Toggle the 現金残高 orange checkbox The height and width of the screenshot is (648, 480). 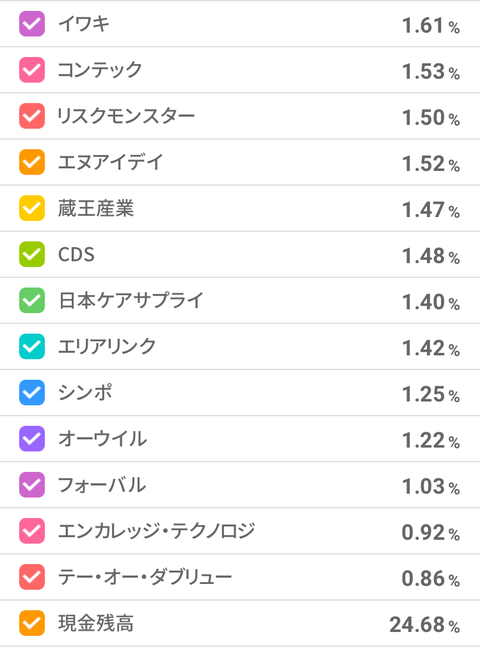32,623
